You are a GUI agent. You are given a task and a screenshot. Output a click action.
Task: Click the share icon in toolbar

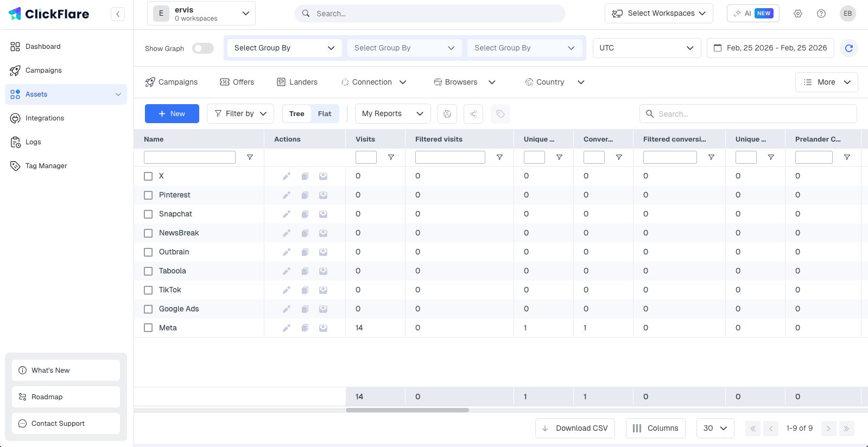click(473, 114)
